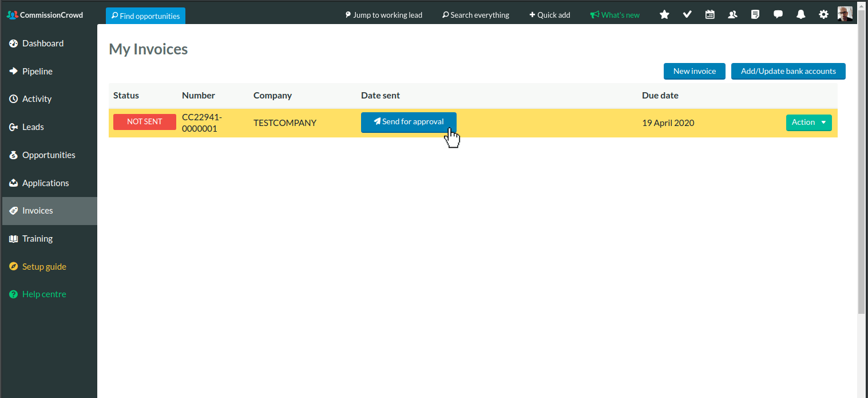Click Jump to working lead

pos(383,15)
